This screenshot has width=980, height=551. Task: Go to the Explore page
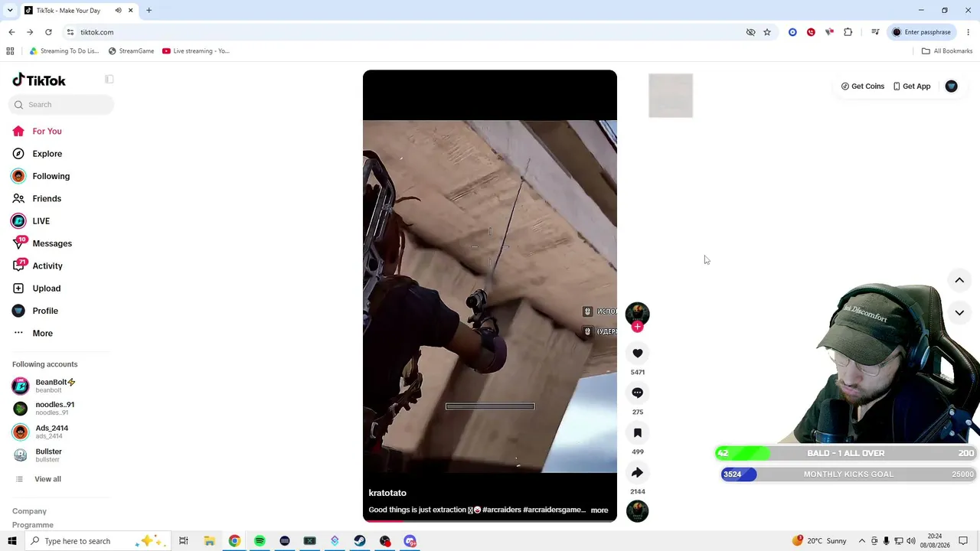47,154
